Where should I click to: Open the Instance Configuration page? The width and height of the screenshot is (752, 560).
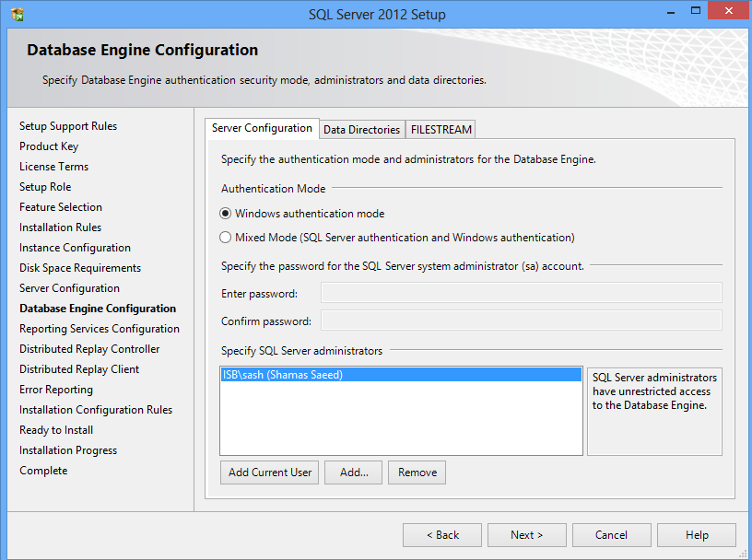(75, 247)
